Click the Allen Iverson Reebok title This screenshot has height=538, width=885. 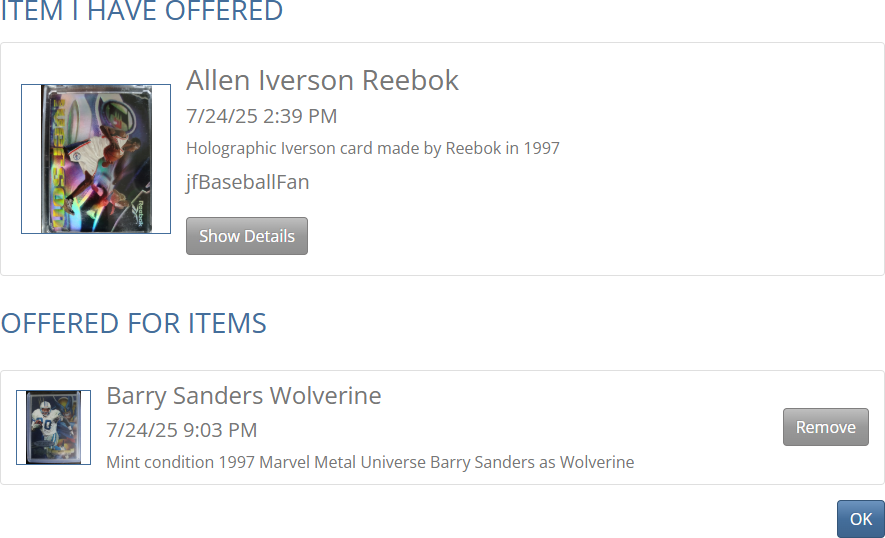coord(322,80)
